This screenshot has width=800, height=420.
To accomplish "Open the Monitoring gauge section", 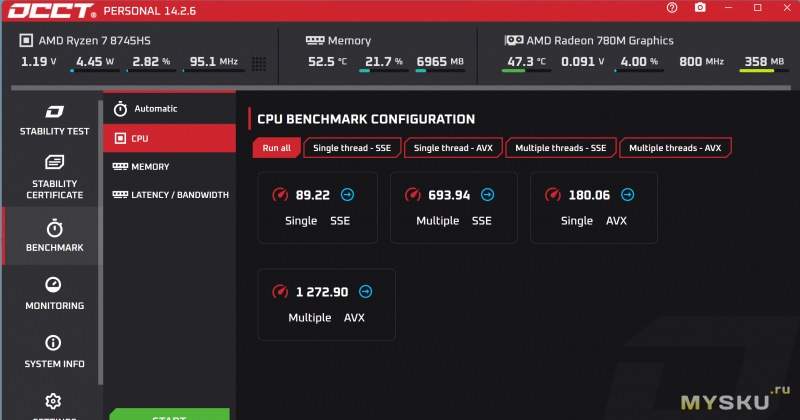I will pyautogui.click(x=54, y=293).
